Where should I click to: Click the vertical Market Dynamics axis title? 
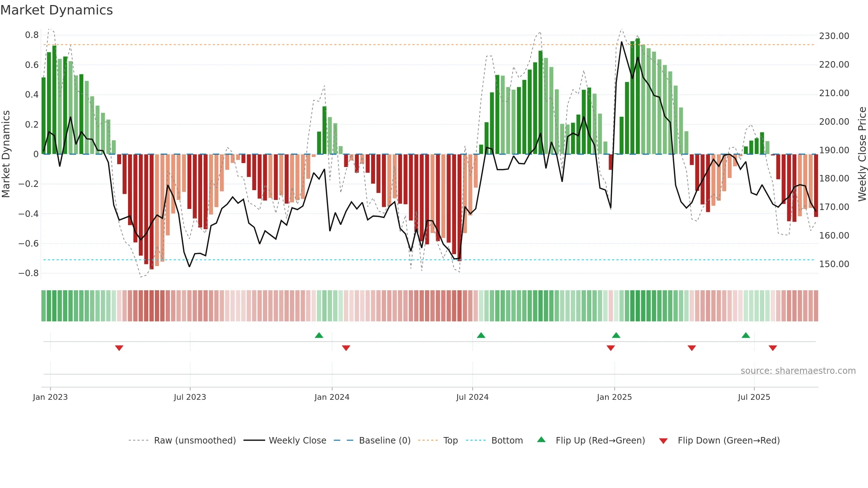pyautogui.click(x=6, y=154)
